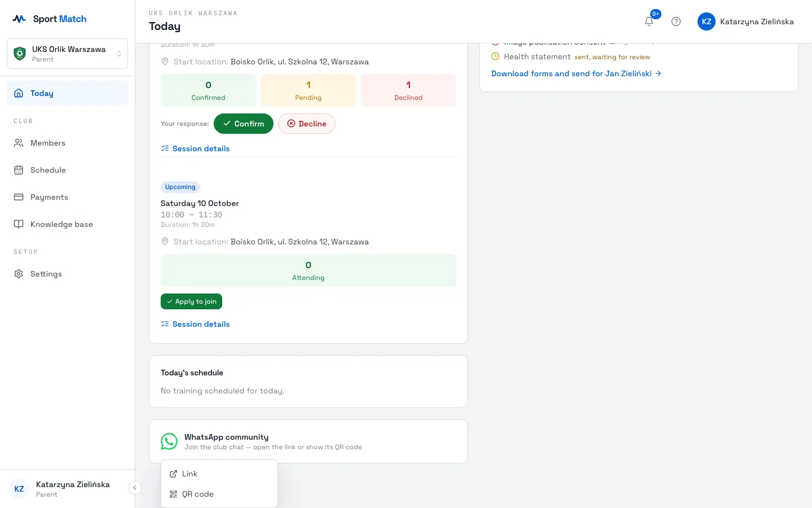Open the Schedule section

(x=67, y=170)
